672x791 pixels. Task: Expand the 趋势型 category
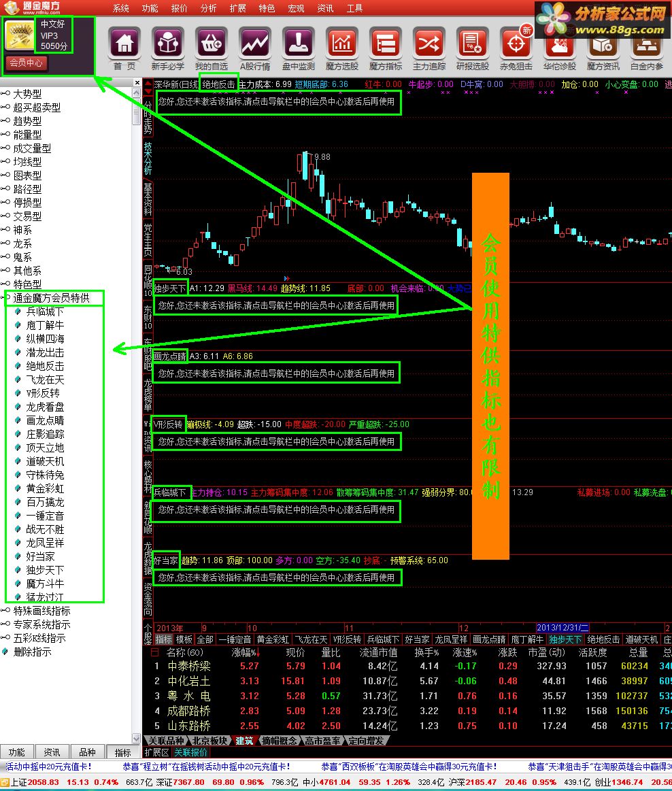pos(27,121)
